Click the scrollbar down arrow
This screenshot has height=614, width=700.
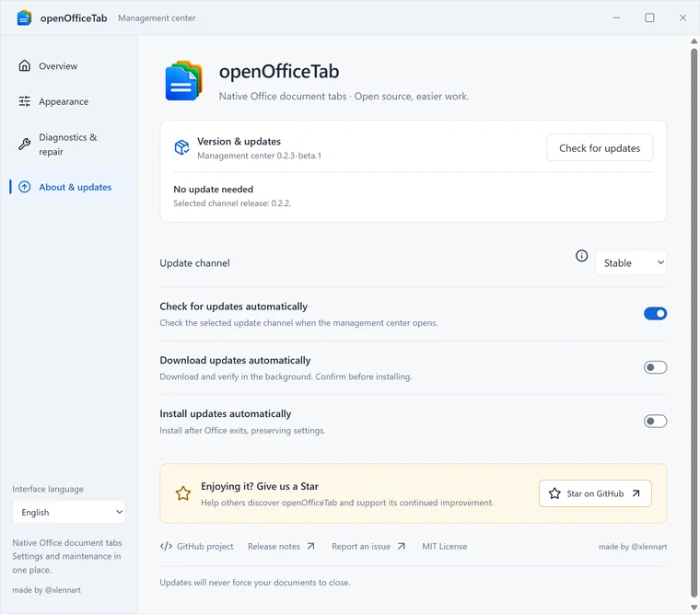(x=694, y=608)
